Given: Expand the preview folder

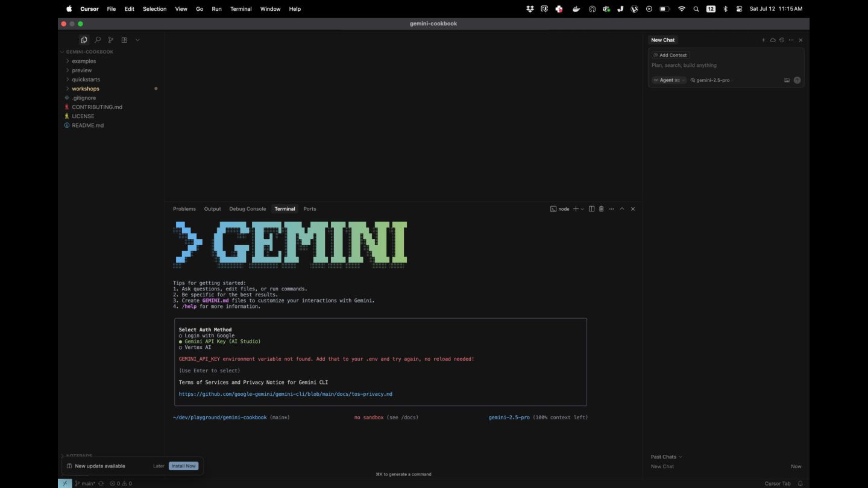Looking at the screenshot, I should coord(81,70).
